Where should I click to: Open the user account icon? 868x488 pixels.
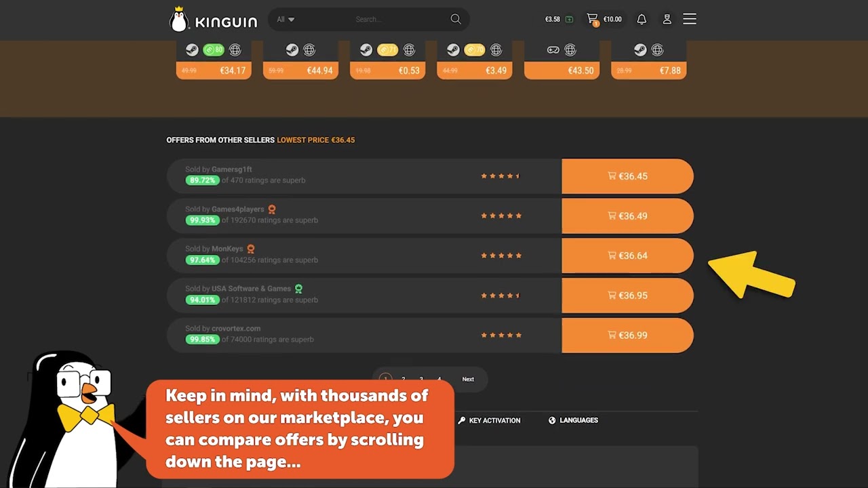click(667, 19)
